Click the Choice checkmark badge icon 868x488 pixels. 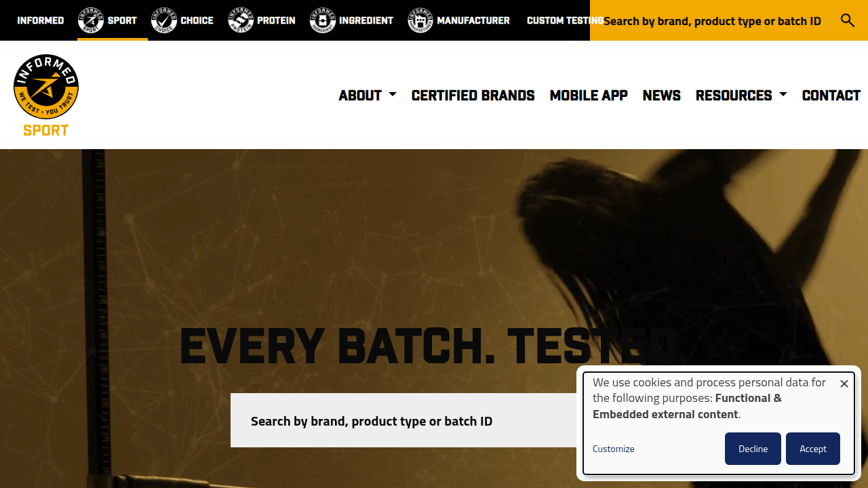[164, 20]
